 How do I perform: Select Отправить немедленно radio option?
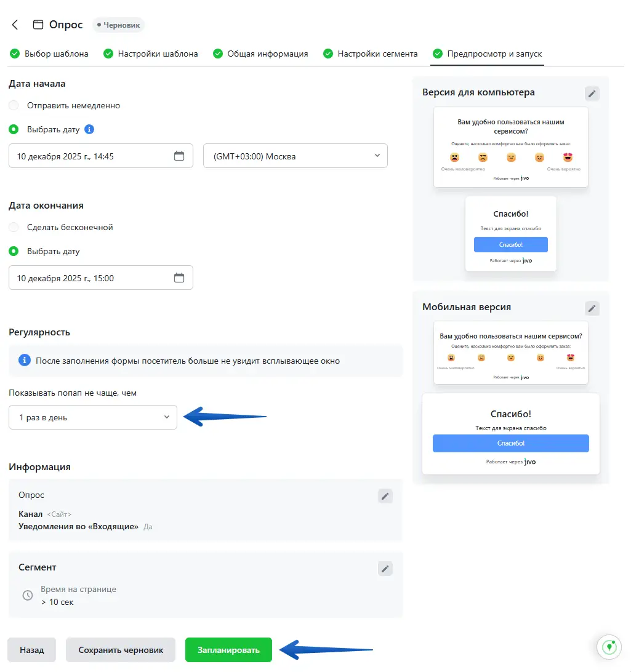point(14,106)
